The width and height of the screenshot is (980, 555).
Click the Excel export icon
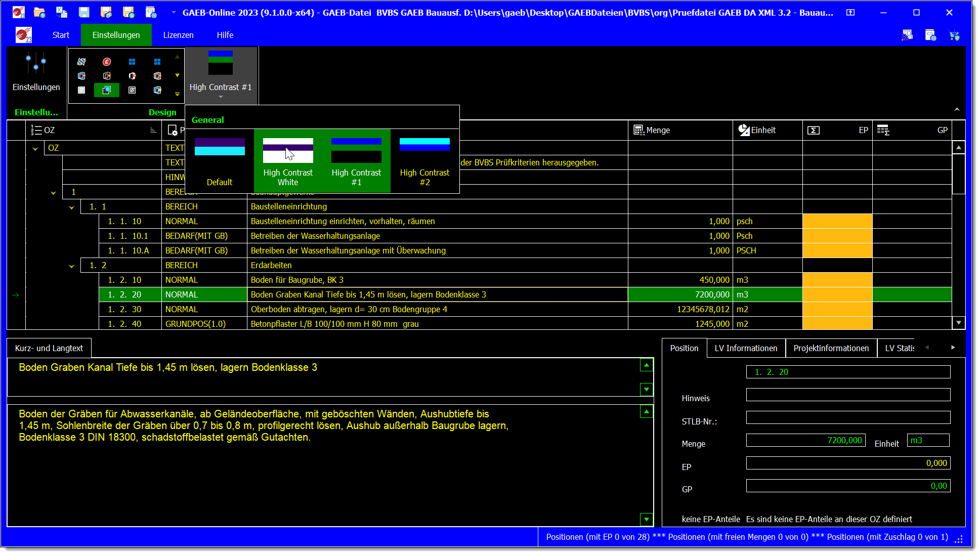pos(62,12)
